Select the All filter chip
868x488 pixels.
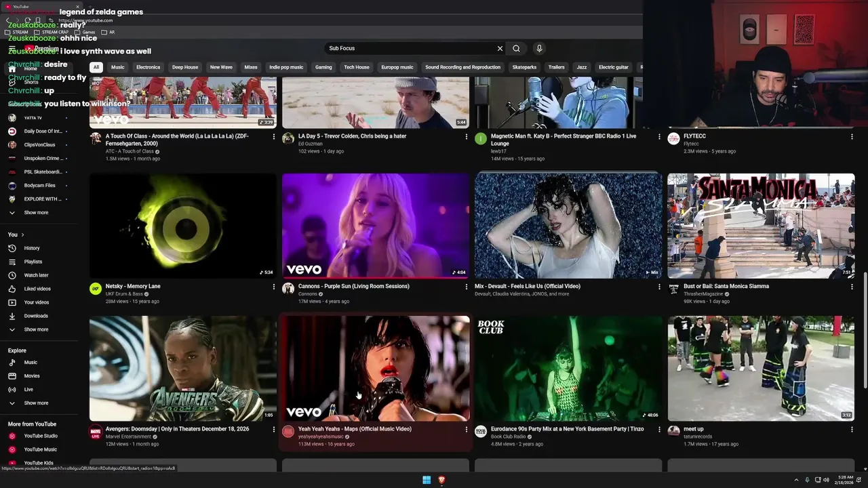pos(96,67)
